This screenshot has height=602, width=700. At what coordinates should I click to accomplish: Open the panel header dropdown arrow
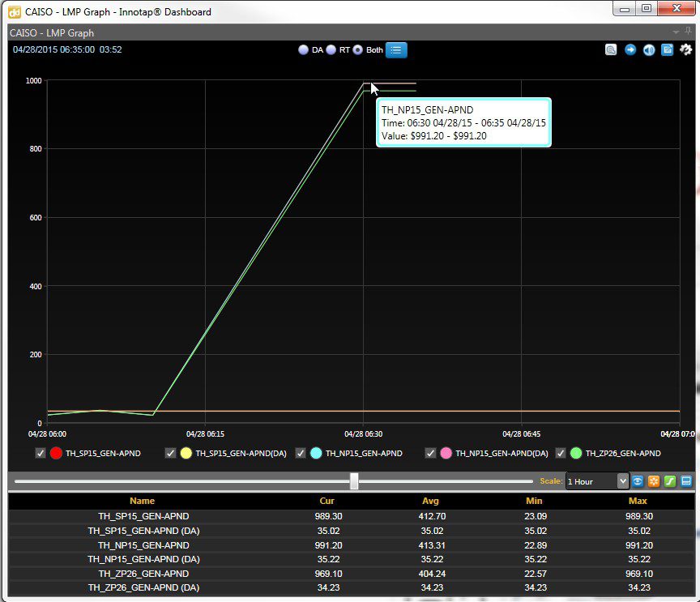point(676,32)
